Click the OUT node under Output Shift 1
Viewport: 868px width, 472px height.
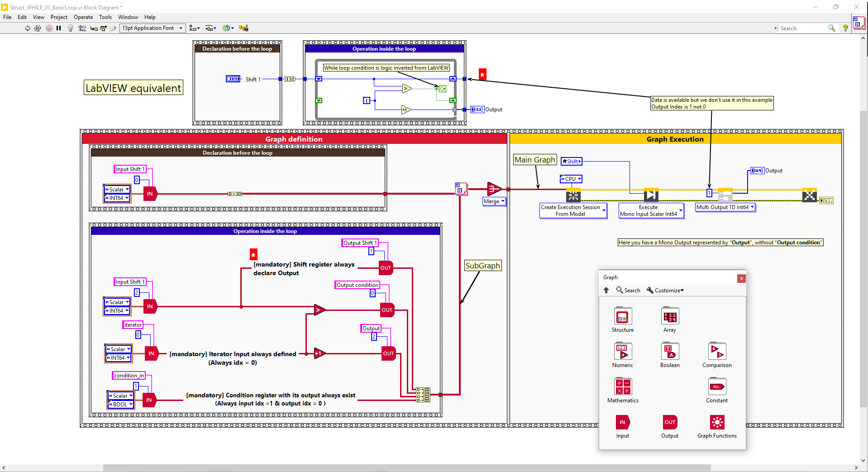click(386, 268)
